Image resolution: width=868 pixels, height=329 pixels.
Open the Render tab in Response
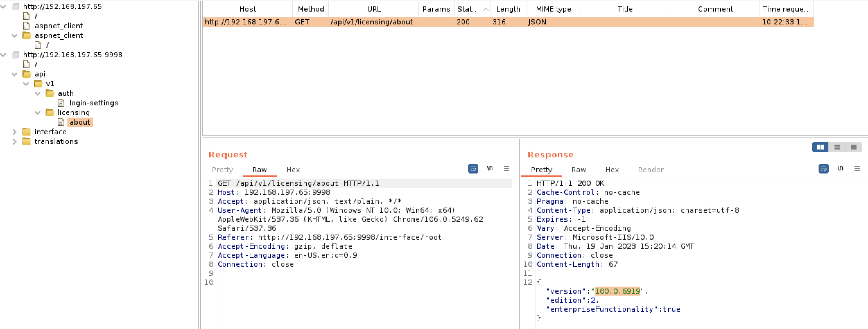650,170
